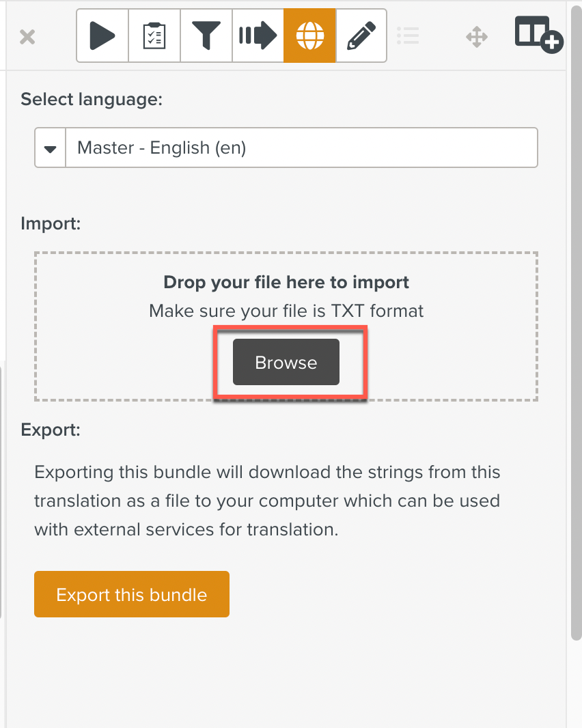Click the move crosshair icon
The image size is (582, 728).
(476, 35)
